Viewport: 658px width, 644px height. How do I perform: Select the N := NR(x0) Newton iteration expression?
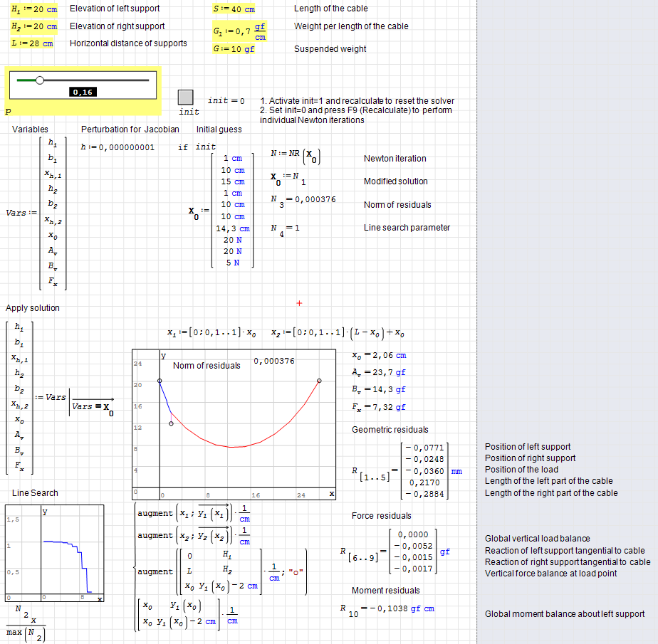295,154
